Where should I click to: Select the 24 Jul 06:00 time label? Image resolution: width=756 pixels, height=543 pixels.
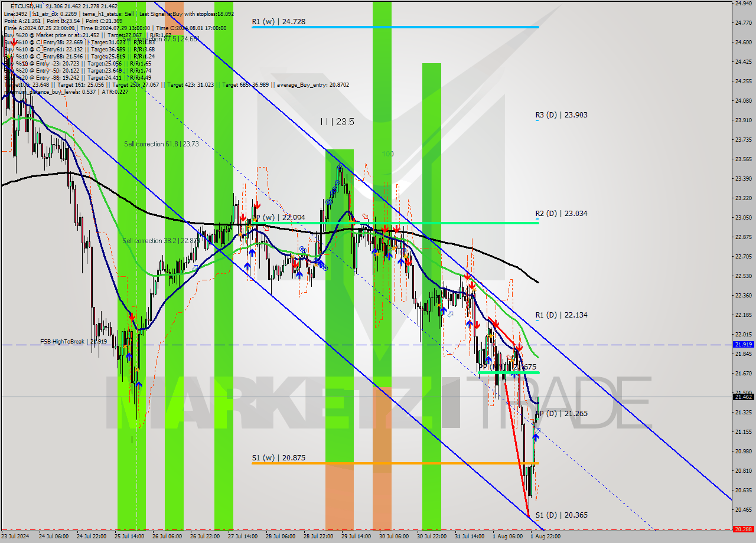pos(53,537)
